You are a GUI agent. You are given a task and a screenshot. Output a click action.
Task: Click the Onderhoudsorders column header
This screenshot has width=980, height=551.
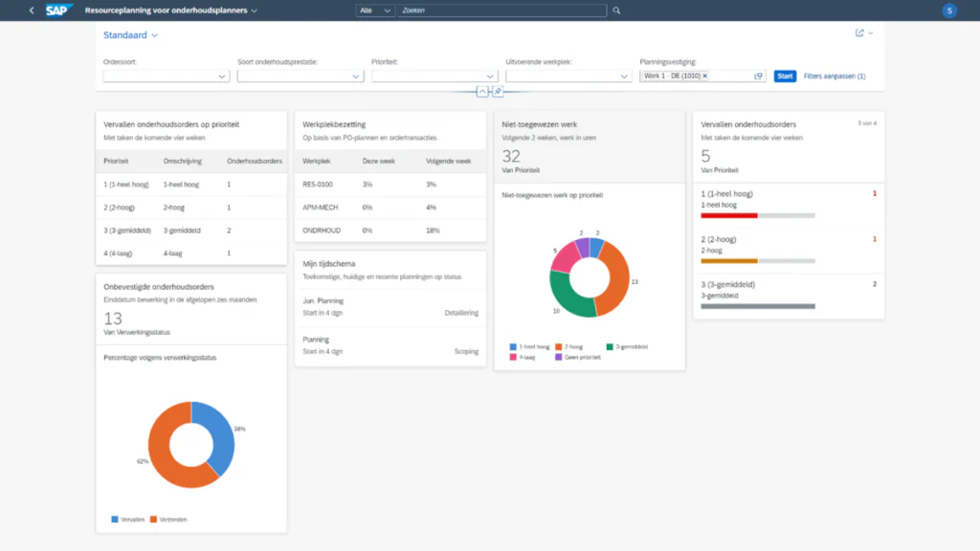255,161
